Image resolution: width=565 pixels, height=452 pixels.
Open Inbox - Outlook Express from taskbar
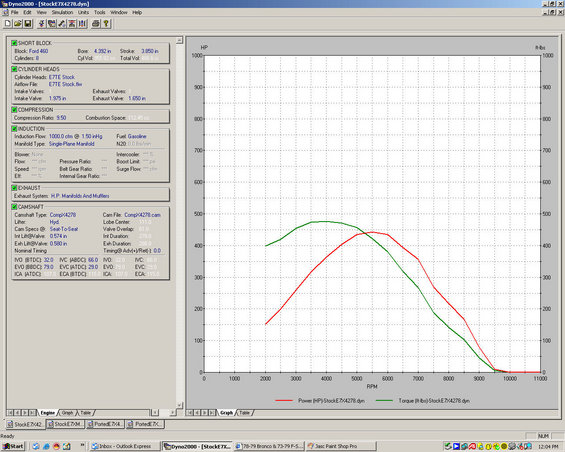coord(125,446)
